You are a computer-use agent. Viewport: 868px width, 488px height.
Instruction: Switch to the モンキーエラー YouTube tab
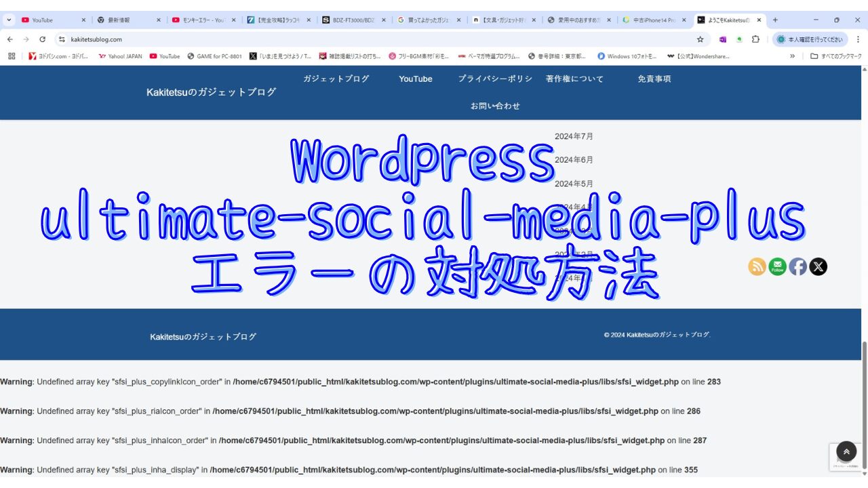(x=201, y=20)
